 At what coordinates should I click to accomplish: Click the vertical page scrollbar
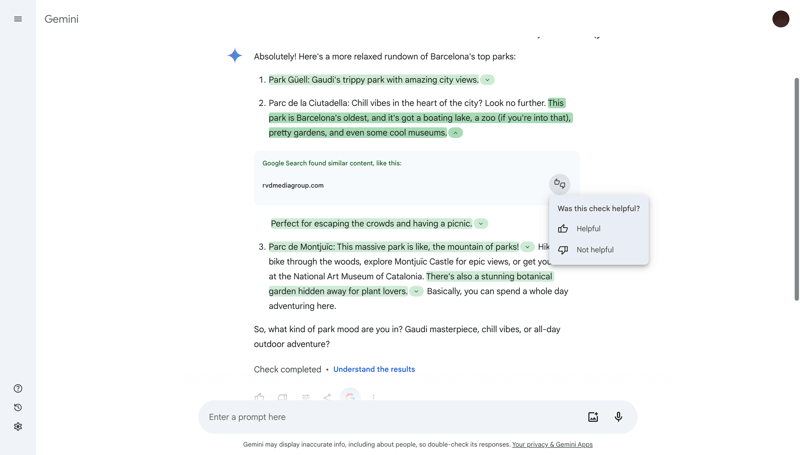pyautogui.click(x=796, y=189)
